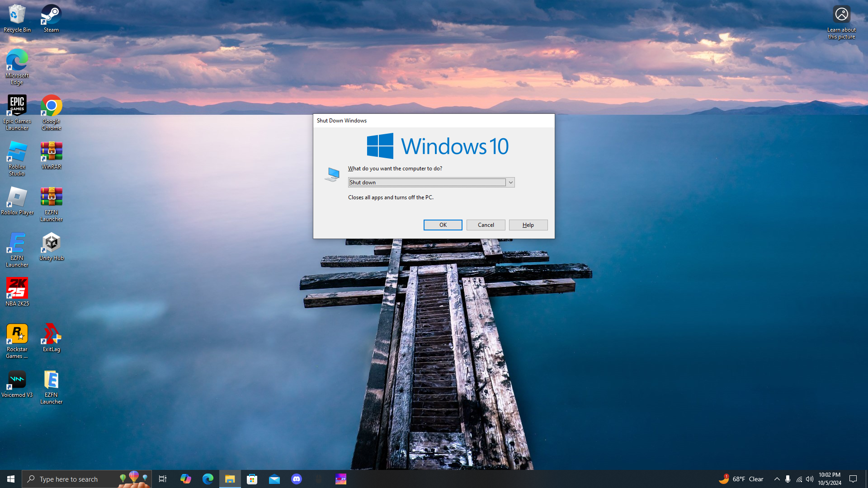Screen dimensions: 868x488
Task: Click the Help button in dialog
Action: [528, 225]
